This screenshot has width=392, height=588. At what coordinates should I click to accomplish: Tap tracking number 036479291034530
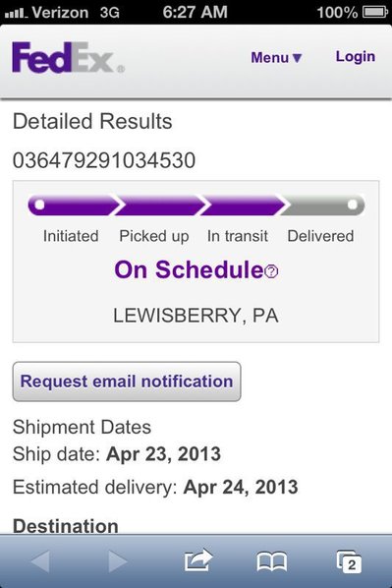pos(104,160)
